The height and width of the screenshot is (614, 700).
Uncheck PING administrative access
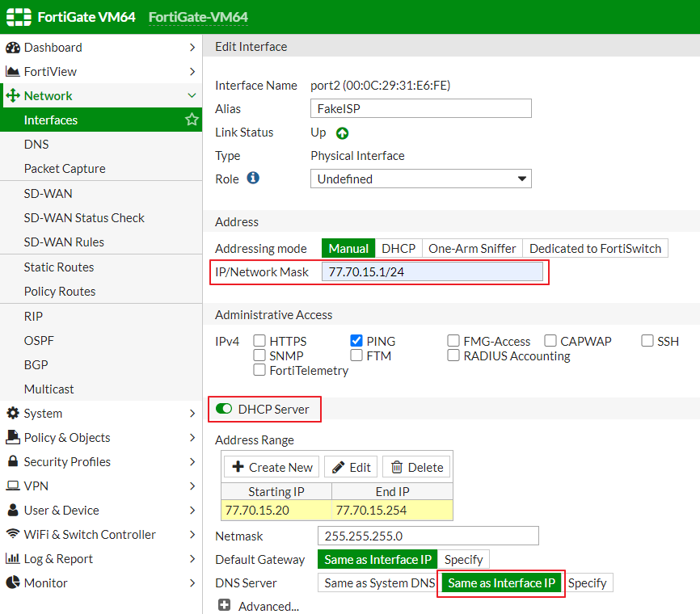coord(356,341)
